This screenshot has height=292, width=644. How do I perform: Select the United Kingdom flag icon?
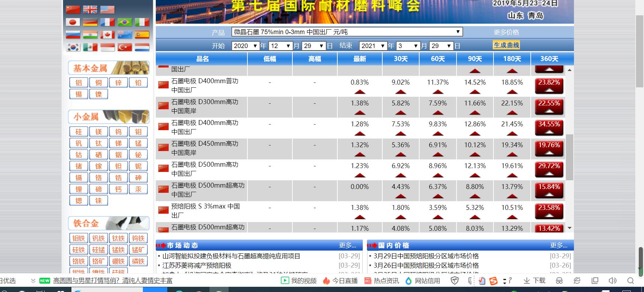coord(90,9)
